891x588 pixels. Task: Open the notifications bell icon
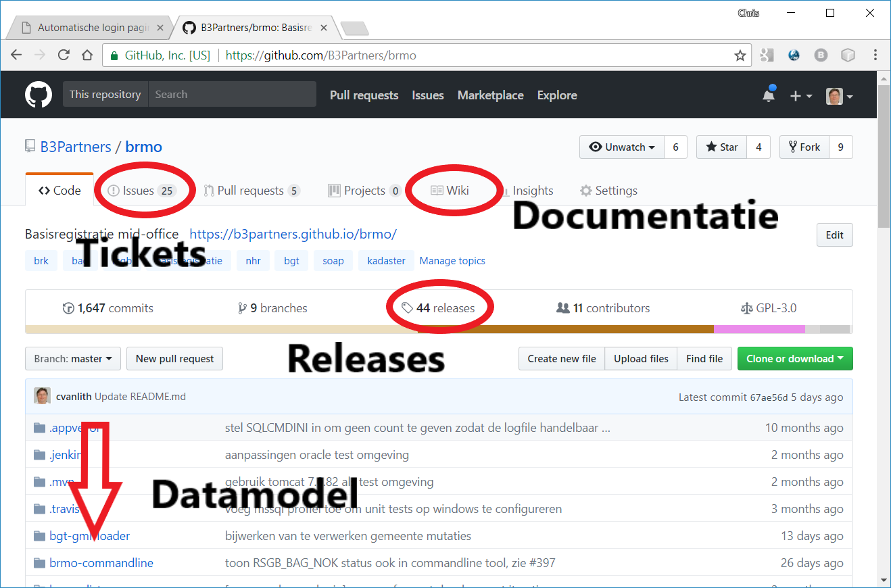pyautogui.click(x=769, y=95)
